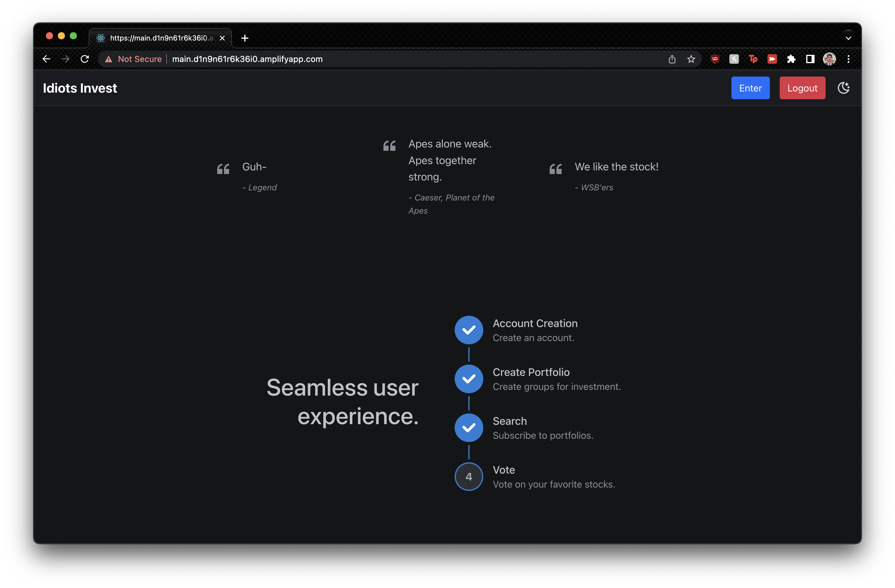The height and width of the screenshot is (588, 895).
Task: Open a new browser tab
Action: tap(245, 38)
